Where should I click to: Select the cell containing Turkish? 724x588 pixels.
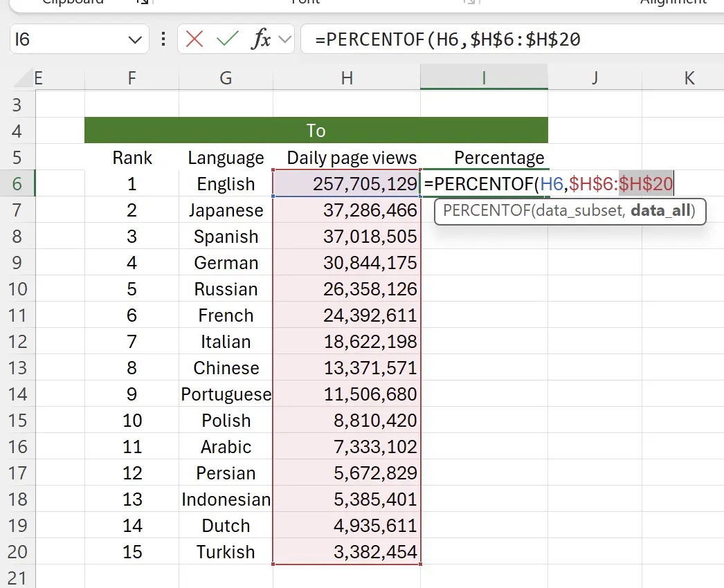226,552
